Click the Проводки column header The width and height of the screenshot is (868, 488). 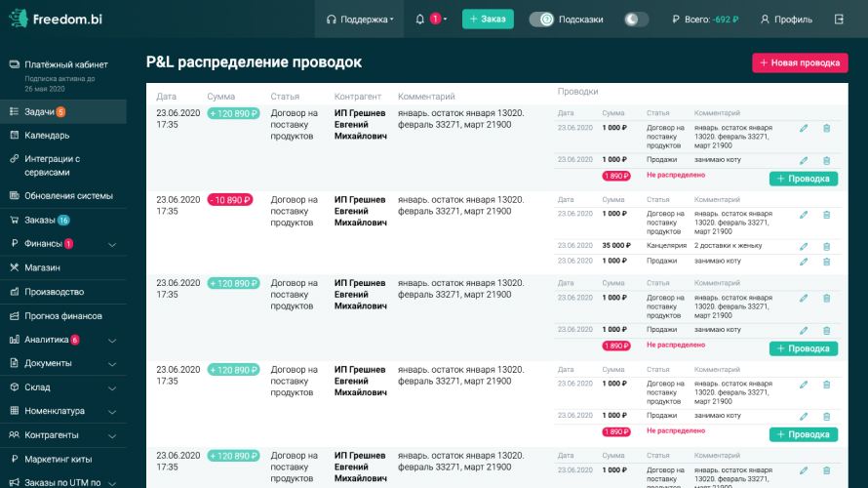pos(578,92)
